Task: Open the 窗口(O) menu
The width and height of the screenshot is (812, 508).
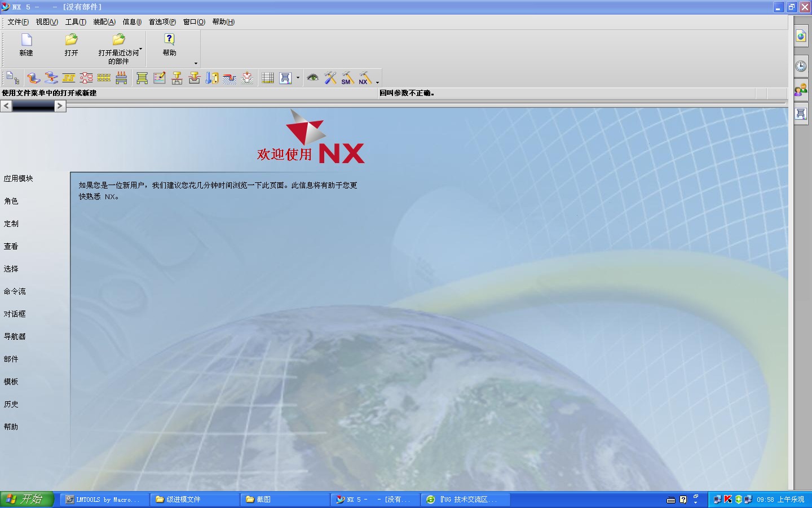Action: point(194,22)
